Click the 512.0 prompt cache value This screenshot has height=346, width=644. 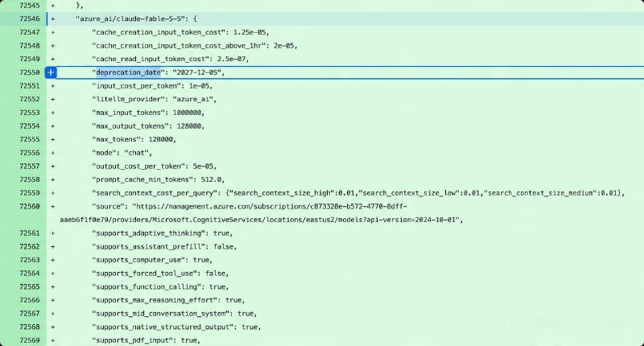(x=211, y=179)
